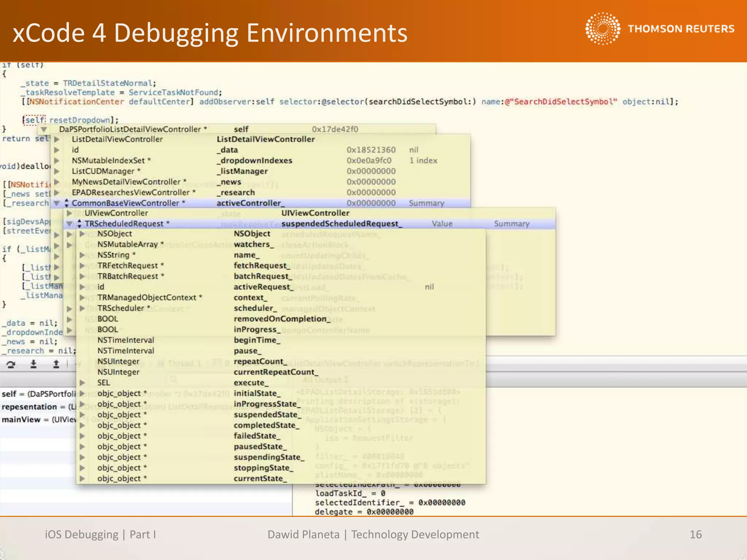Expand the ListDetailViewController row
The image size is (747, 560).
57,139
